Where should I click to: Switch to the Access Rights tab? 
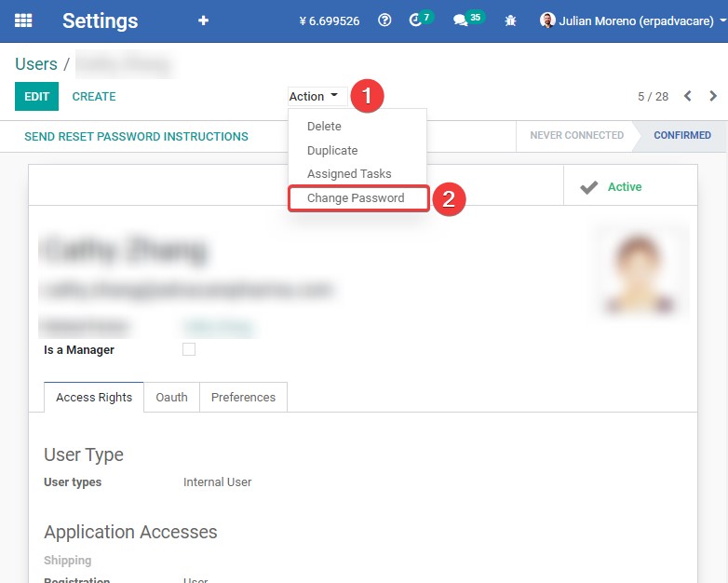[x=94, y=397]
